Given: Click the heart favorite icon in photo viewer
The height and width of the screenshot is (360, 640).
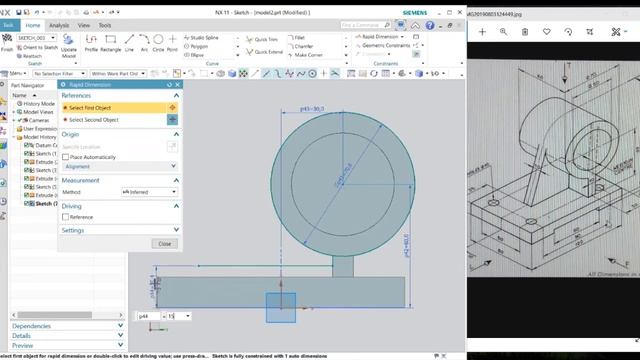Looking at the screenshot, I should tap(547, 31).
